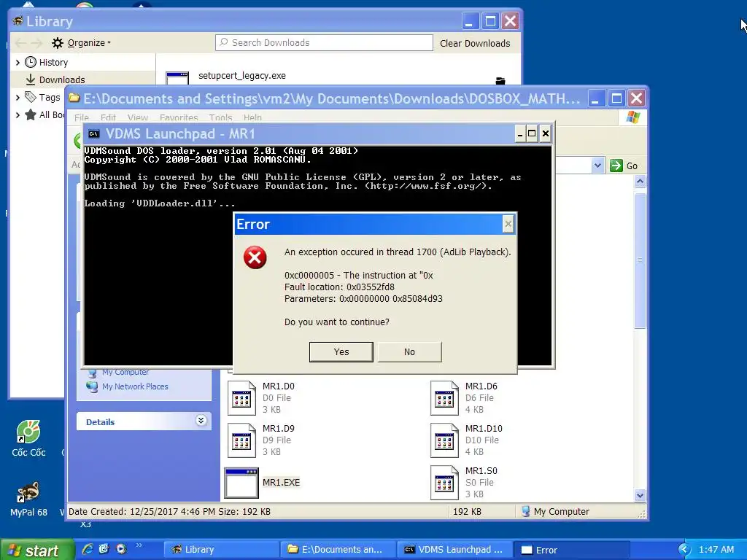Click the bookmarks star icon in Library
Viewport: 747px width, 560px height.
click(31, 114)
